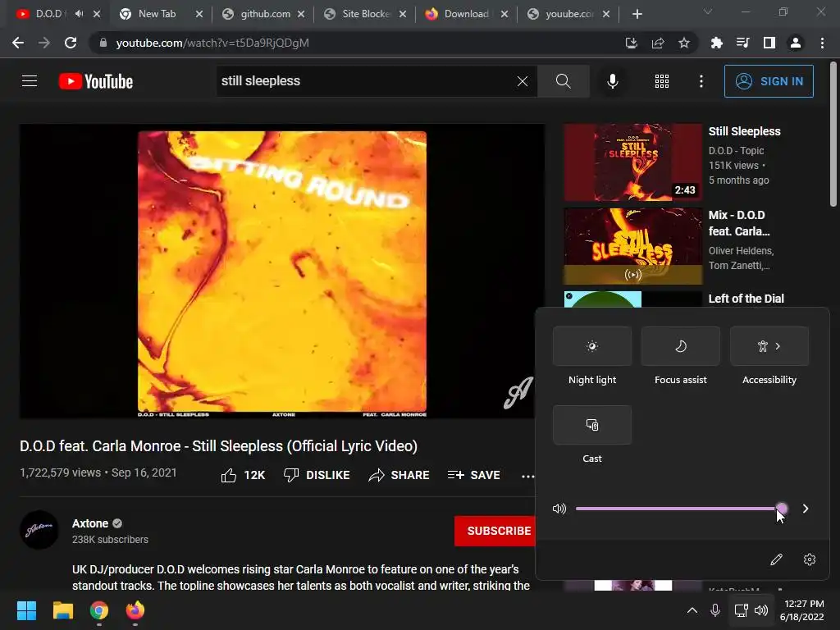Open the Mix - D.O.D feat. Carla thumbnail
The width and height of the screenshot is (840, 630).
click(x=632, y=246)
